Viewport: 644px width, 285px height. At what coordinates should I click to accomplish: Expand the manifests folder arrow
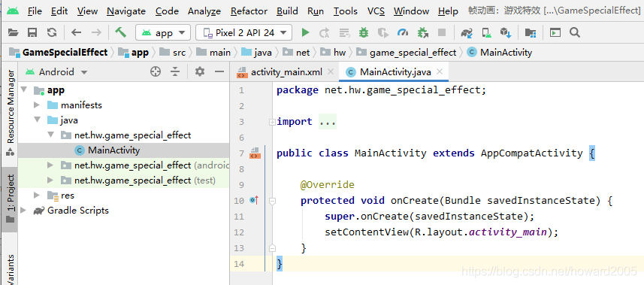tap(37, 105)
